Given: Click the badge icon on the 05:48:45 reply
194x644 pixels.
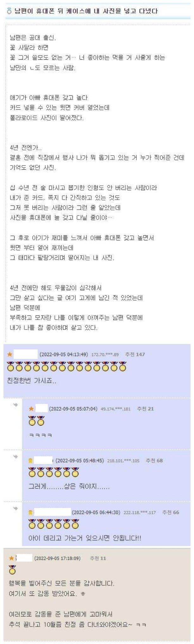Looking at the screenshot, I should [x=31, y=460].
